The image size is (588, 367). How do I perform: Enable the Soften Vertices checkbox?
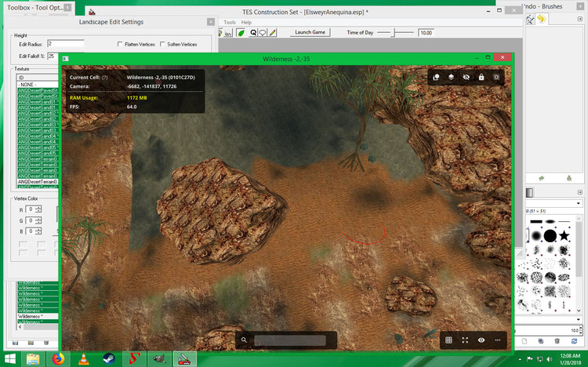(162, 44)
